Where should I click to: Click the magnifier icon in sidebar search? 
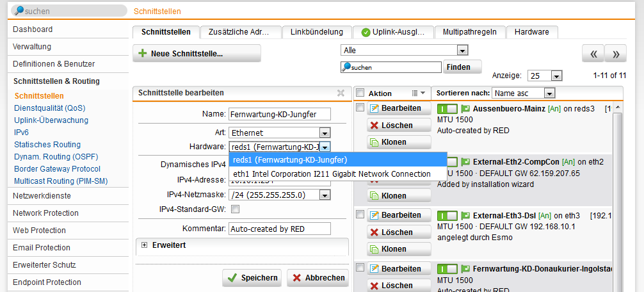(x=19, y=11)
